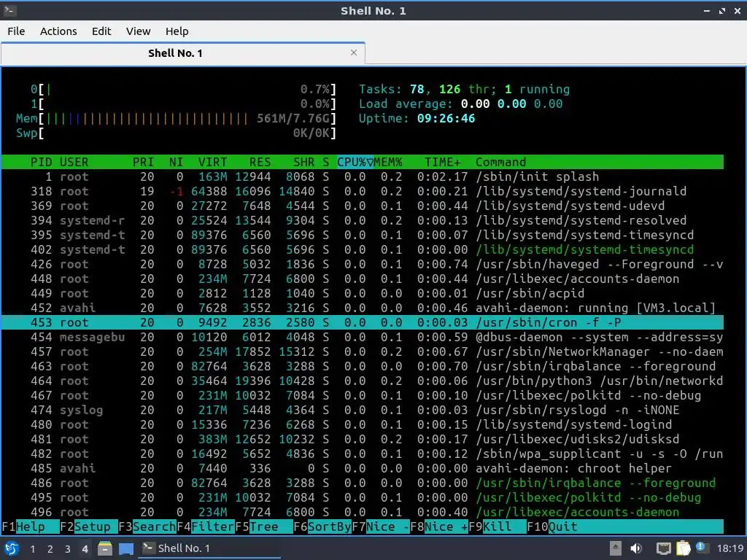
Task: Open the removable media eject tray icon
Action: (x=616, y=548)
